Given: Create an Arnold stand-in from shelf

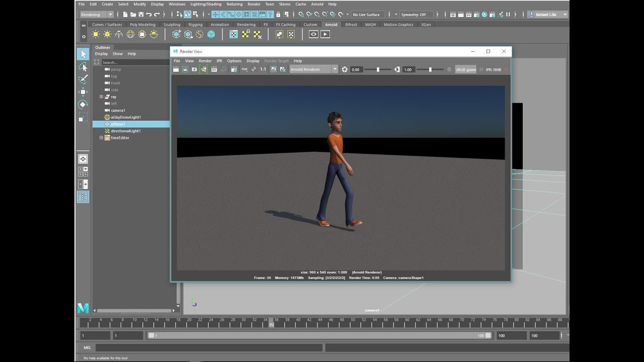Looking at the screenshot, I should pyautogui.click(x=176, y=34).
